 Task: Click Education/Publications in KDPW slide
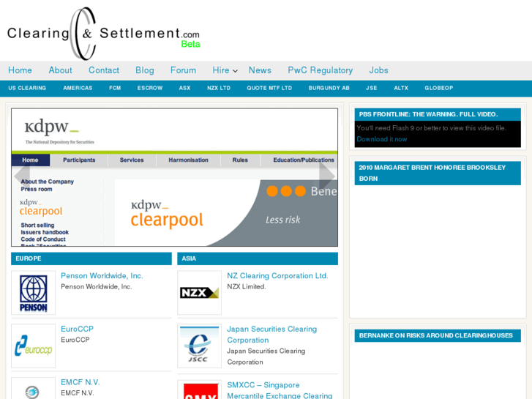304,160
